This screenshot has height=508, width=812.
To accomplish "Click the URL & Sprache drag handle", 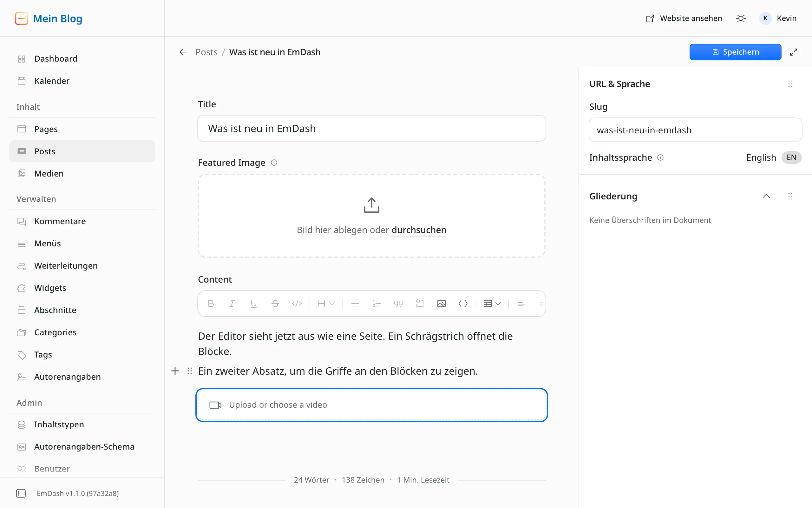I will (x=790, y=84).
